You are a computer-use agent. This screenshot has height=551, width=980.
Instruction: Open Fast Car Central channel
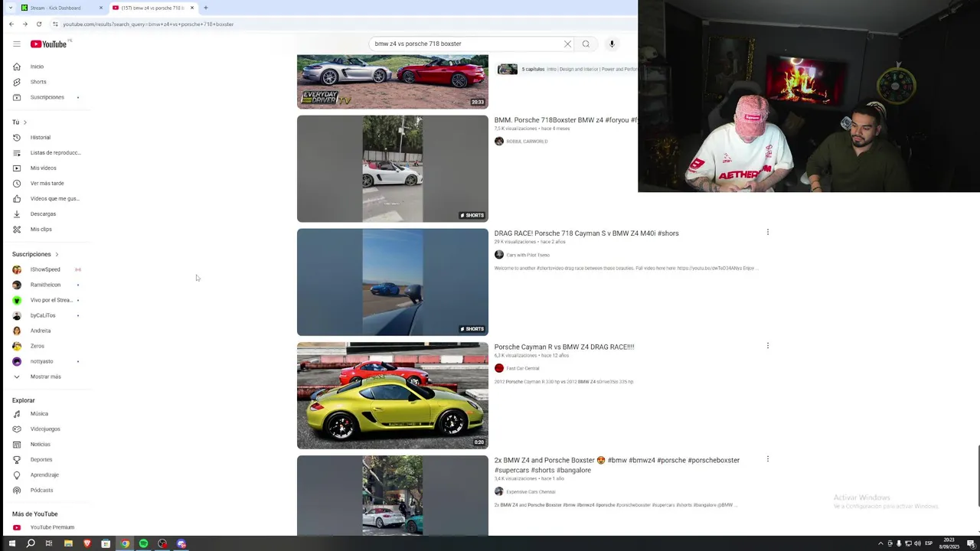pyautogui.click(x=522, y=368)
